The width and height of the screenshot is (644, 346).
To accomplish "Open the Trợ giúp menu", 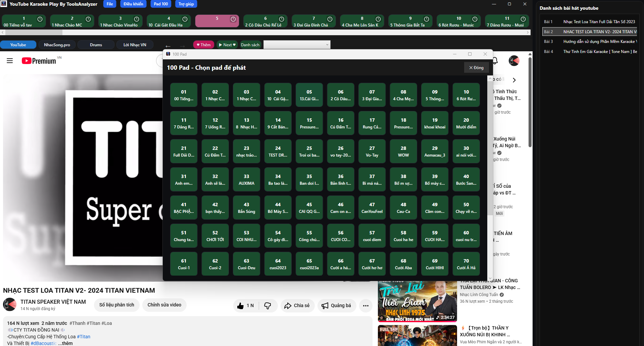I will (186, 4).
